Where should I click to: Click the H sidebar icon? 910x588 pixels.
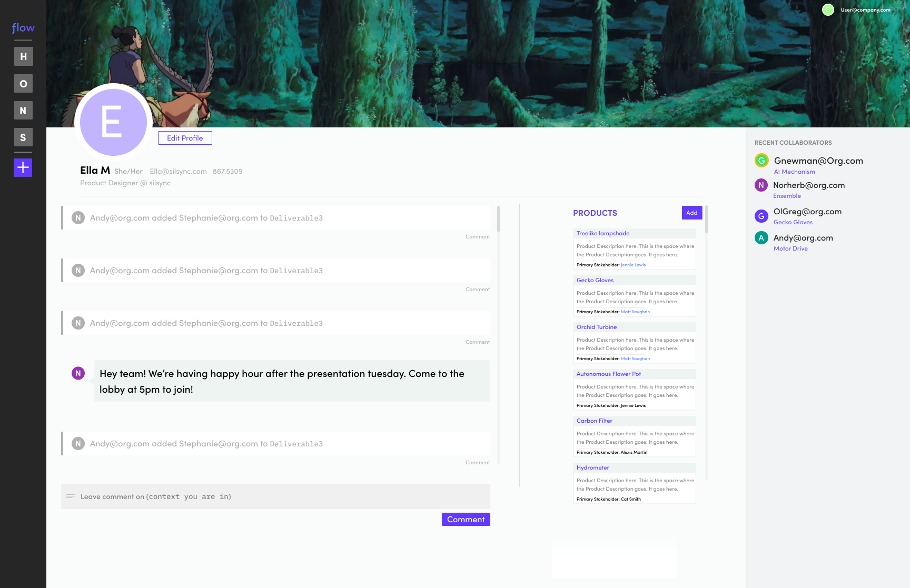[x=23, y=56]
